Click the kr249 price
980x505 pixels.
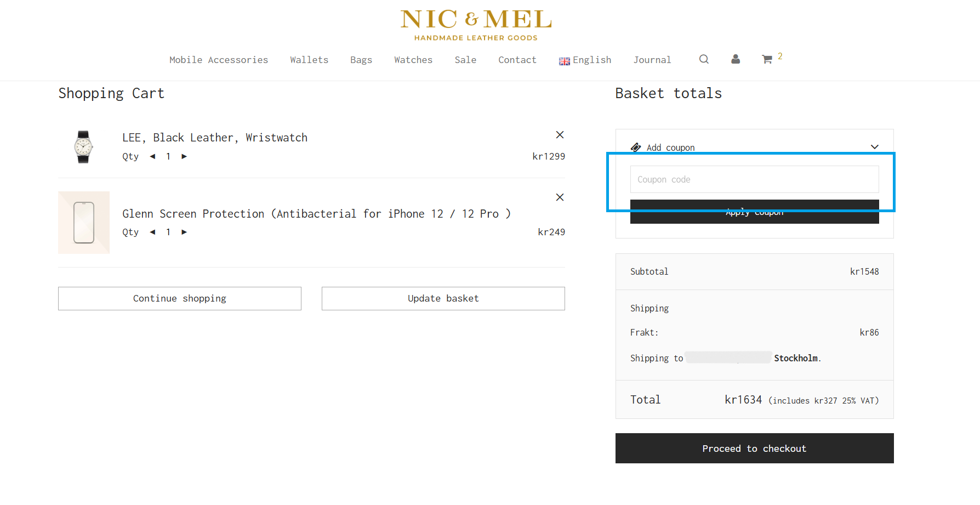pos(551,232)
